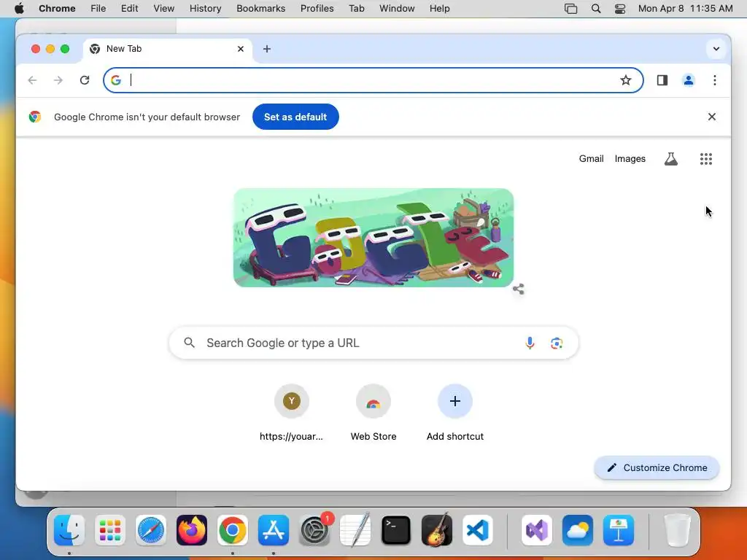Open Visual Studio Code from the Dock

477,530
